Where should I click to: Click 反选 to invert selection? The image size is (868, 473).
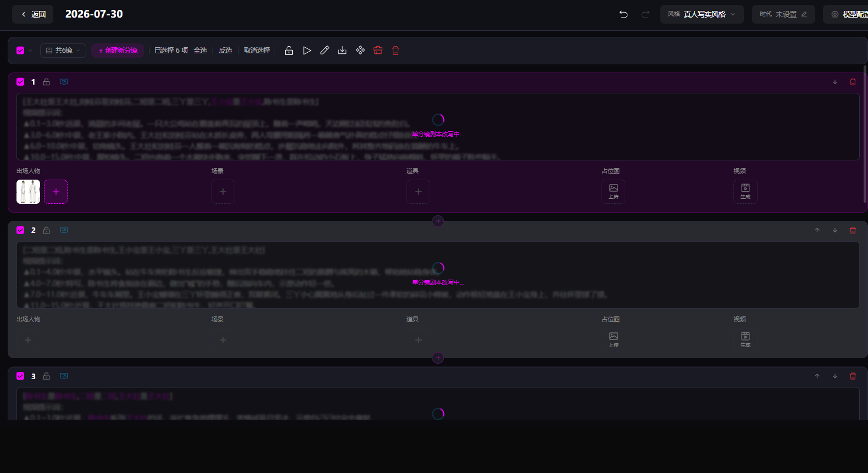(225, 51)
